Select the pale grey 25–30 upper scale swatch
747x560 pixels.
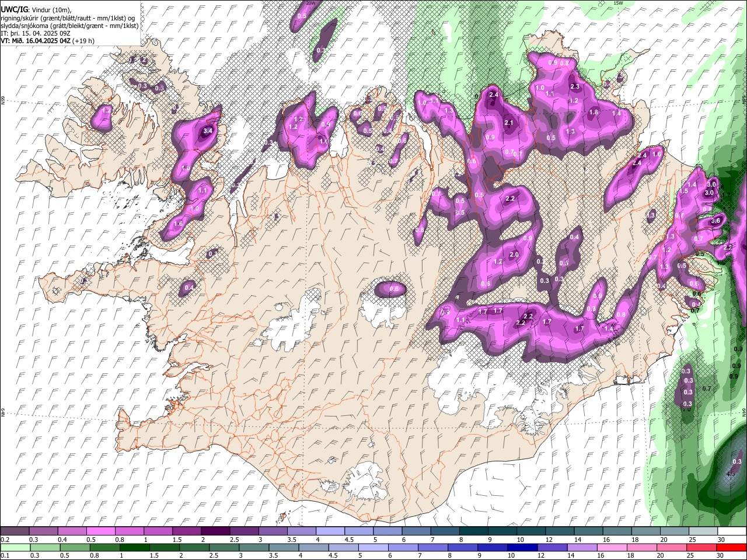(704, 531)
